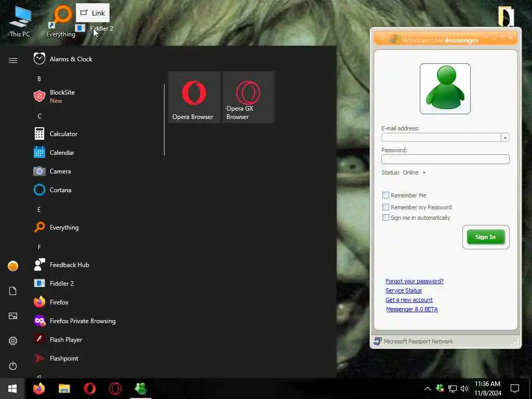532x399 pixels.
Task: Open Firefox from the Start app list
Action: (x=51, y=302)
